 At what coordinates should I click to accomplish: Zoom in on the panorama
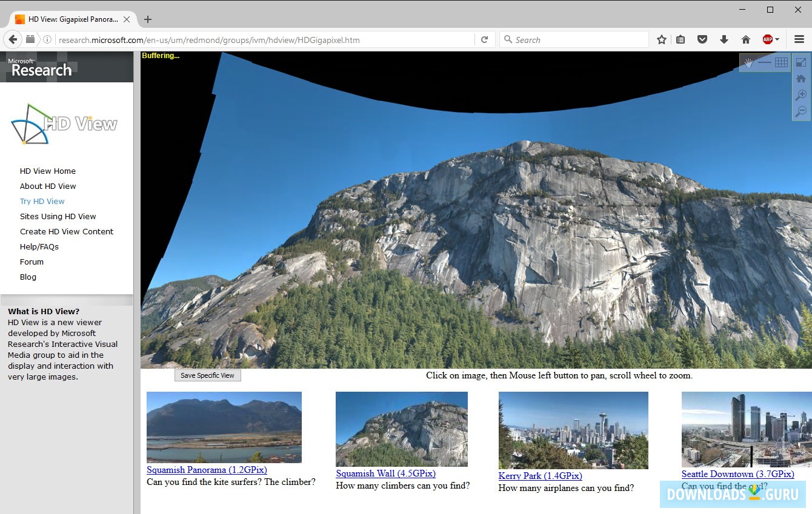(x=801, y=95)
